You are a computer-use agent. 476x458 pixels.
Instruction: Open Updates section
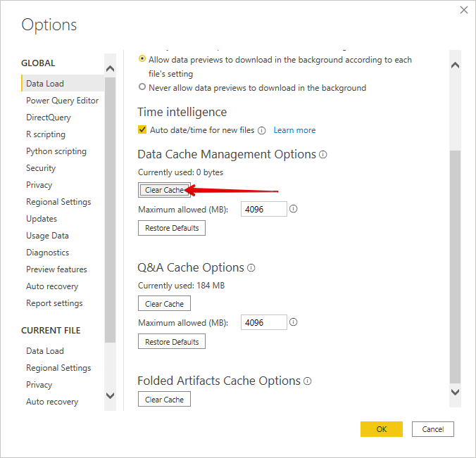tap(42, 219)
